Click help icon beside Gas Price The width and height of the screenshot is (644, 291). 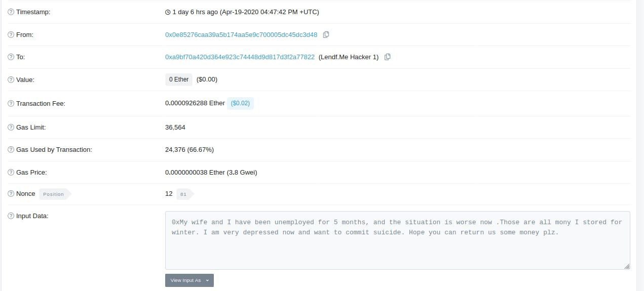tap(11, 173)
